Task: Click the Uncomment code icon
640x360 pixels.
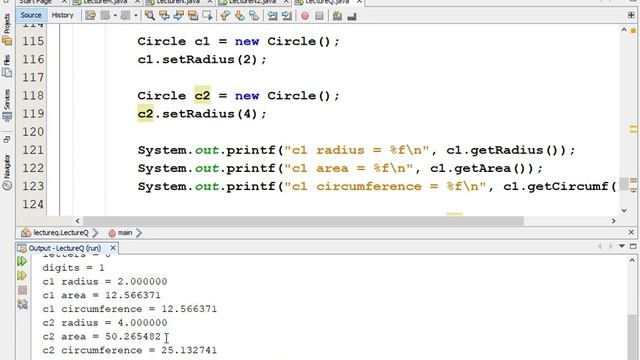Action: [x=352, y=16]
